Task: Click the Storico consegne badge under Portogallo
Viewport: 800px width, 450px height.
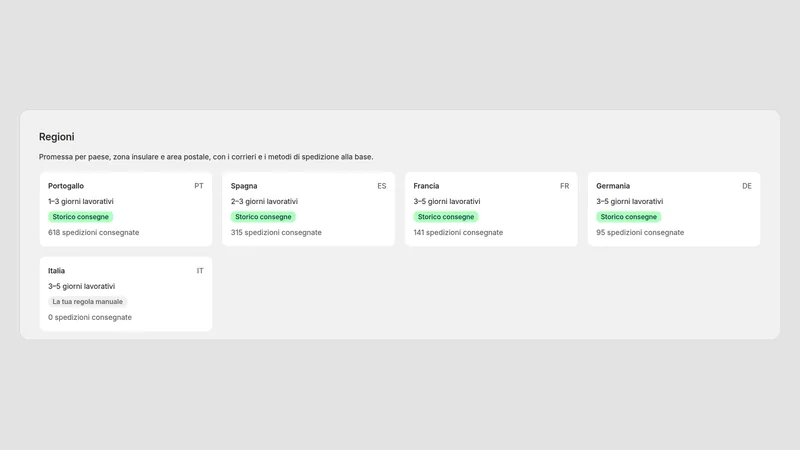Action: point(81,217)
